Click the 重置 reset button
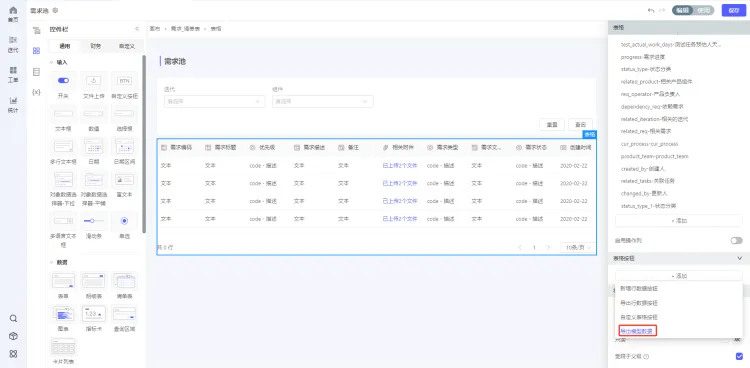This screenshot has width=750, height=368. (x=552, y=124)
